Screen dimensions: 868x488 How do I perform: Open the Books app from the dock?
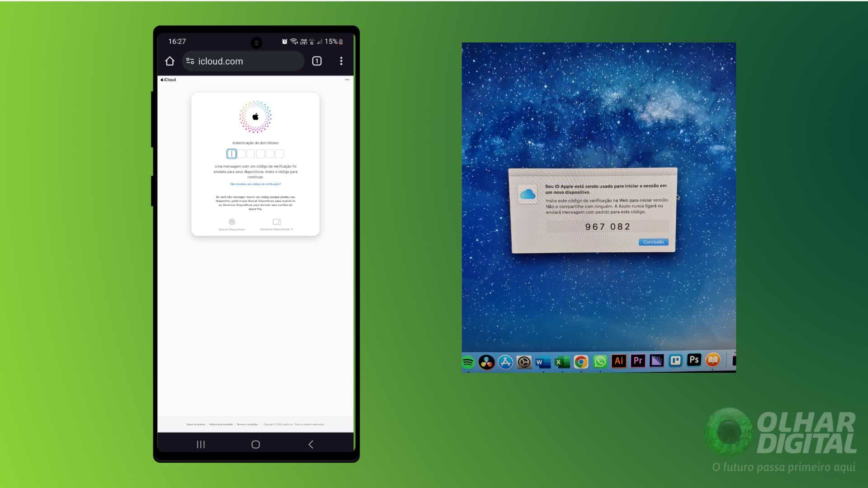(x=713, y=360)
